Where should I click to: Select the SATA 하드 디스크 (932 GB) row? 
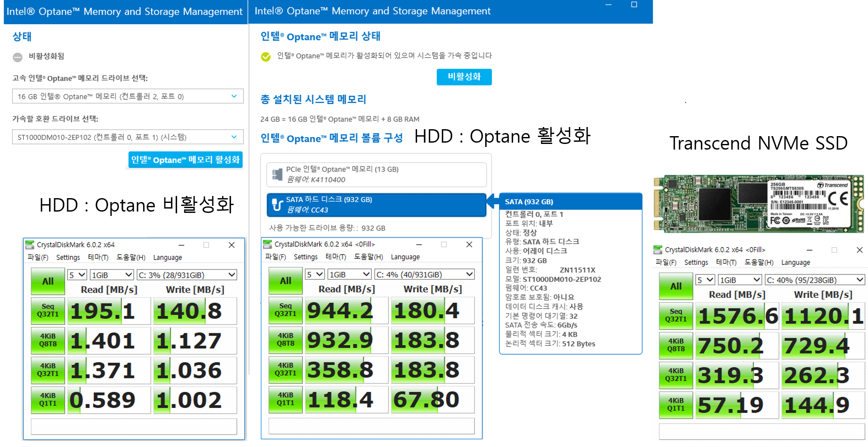point(376,205)
